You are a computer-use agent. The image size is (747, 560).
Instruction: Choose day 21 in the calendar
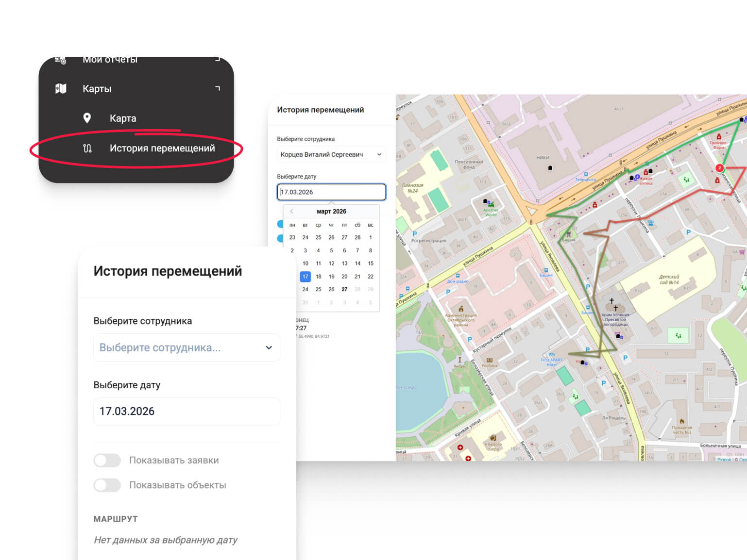357,276
